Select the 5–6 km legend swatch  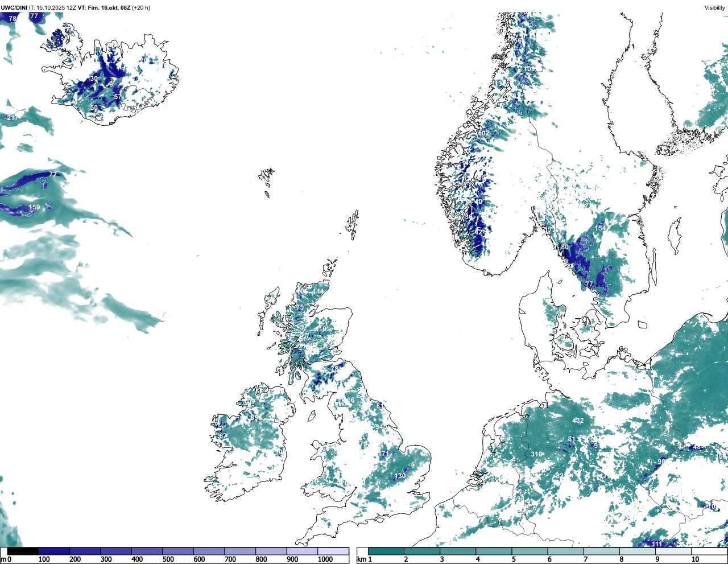(530, 551)
